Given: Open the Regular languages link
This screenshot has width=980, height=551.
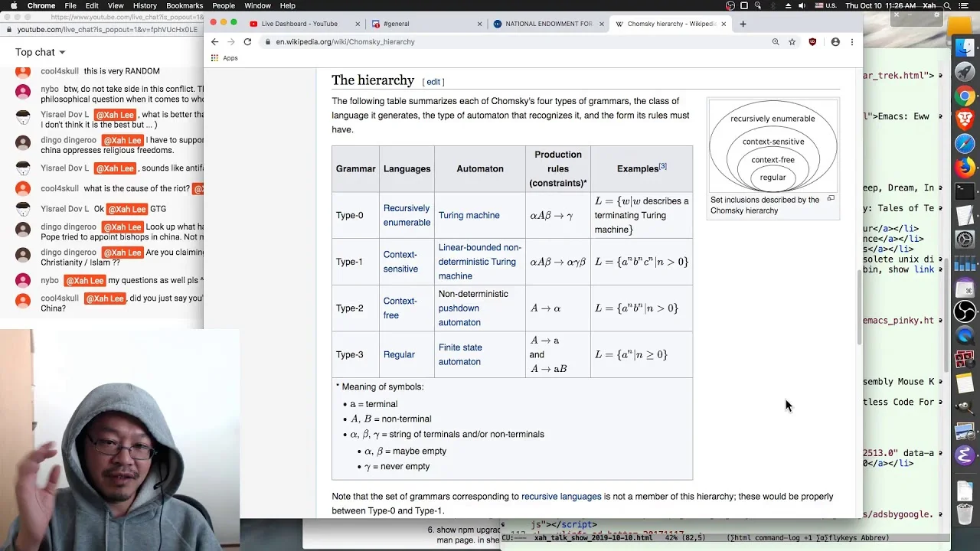Looking at the screenshot, I should tap(399, 354).
